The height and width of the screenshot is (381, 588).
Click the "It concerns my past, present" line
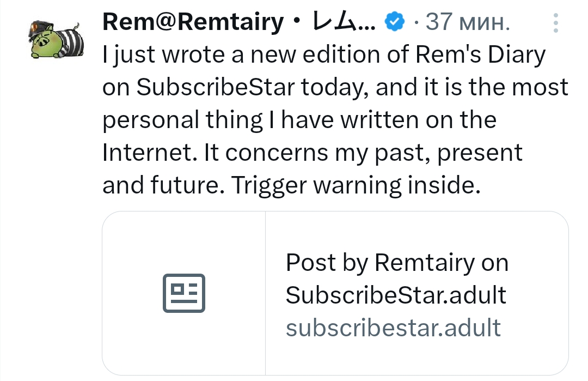(363, 153)
